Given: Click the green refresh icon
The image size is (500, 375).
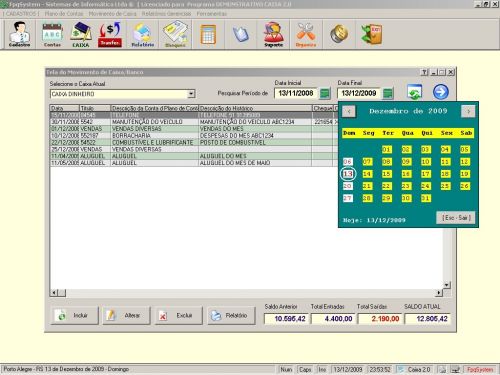Looking at the screenshot, I should click(414, 92).
